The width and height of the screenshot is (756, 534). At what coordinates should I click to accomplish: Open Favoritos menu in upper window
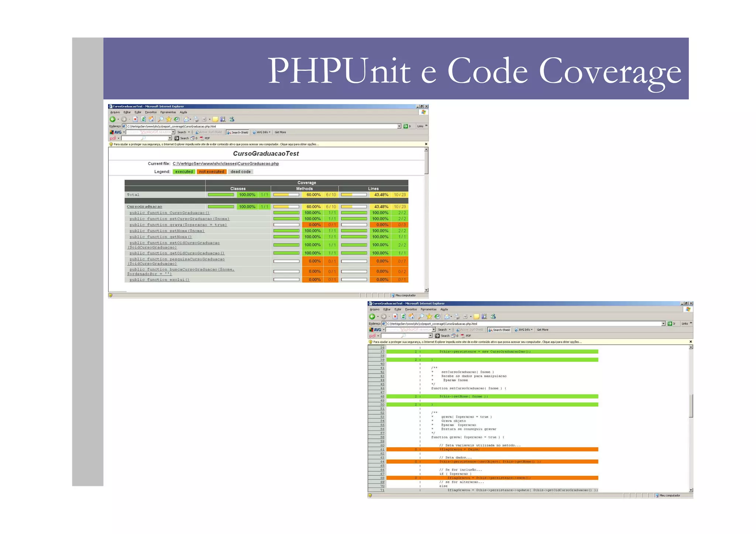(151, 112)
